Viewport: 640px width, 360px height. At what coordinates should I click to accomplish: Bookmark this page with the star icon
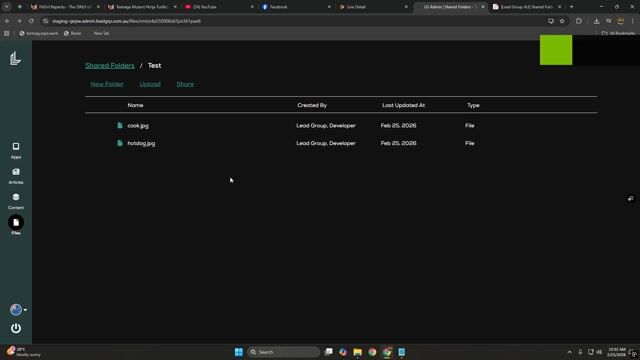[562, 21]
